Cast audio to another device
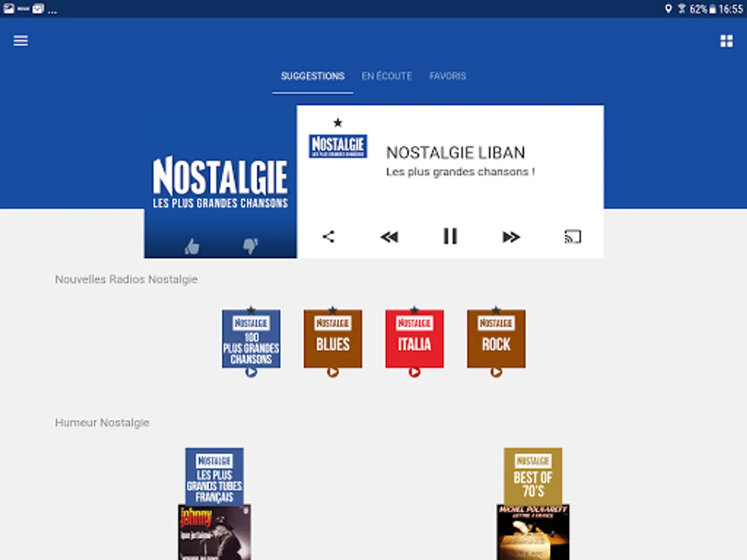 [x=573, y=236]
